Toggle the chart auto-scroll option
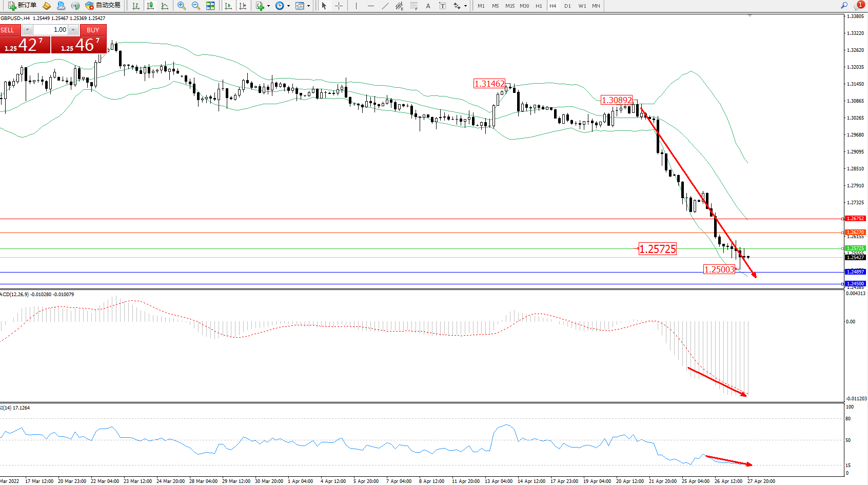The height and width of the screenshot is (485, 868). coord(228,6)
